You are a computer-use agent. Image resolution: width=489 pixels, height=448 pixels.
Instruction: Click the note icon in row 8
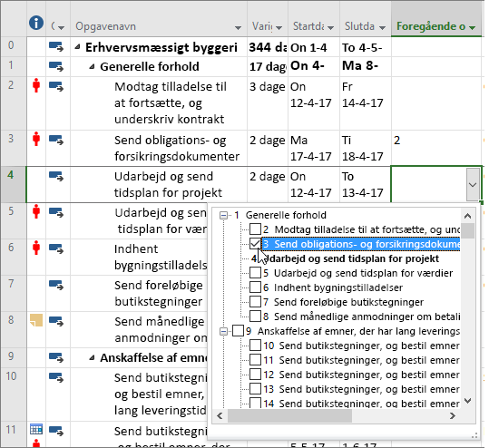36,320
